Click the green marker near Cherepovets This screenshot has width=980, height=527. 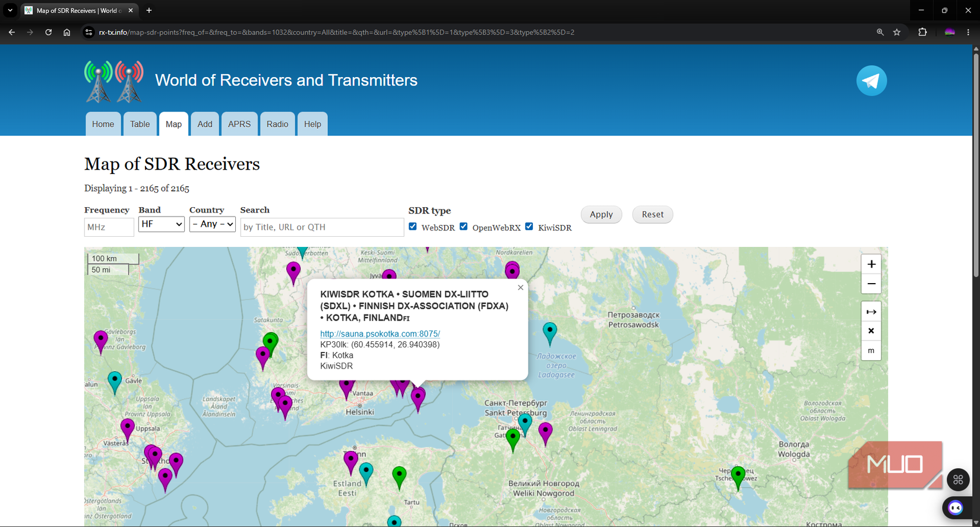pyautogui.click(x=738, y=478)
